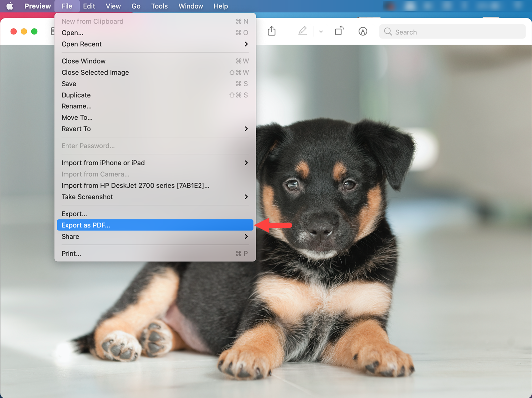This screenshot has height=398, width=532.
Task: Click the Apple logo menu
Action: pyautogui.click(x=10, y=6)
